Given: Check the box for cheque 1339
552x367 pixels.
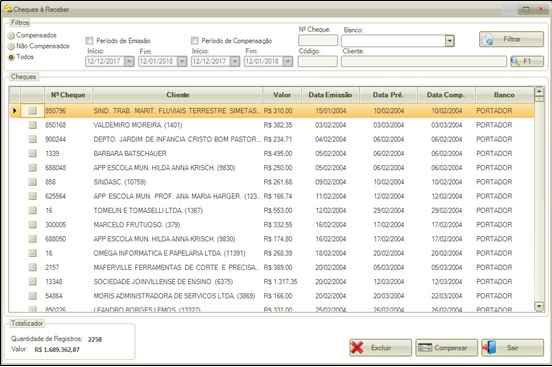Looking at the screenshot, I should (x=32, y=154).
